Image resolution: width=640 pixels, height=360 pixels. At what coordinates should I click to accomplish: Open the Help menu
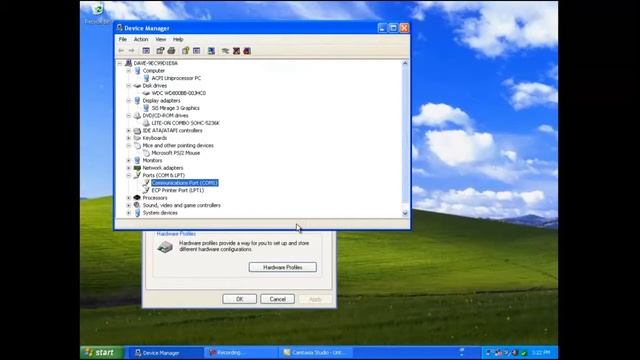[x=178, y=39]
